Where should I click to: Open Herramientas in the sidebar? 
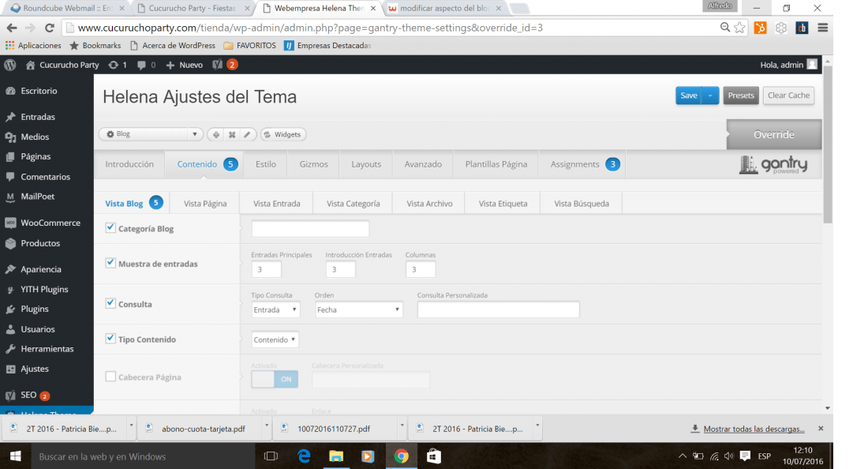[47, 349]
